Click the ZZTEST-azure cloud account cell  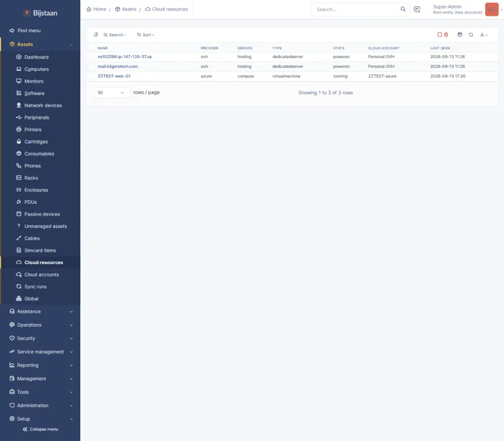382,76
